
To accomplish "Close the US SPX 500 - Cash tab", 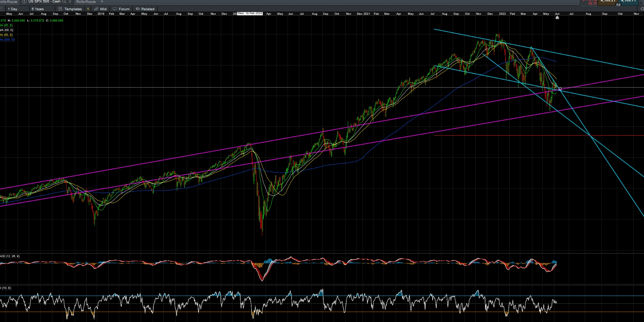I will (70, 2).
